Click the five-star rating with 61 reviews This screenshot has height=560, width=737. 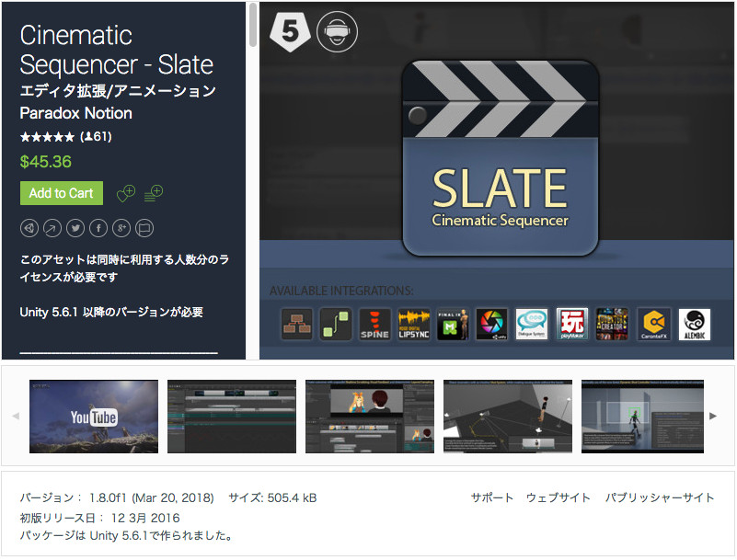pyautogui.click(x=66, y=137)
